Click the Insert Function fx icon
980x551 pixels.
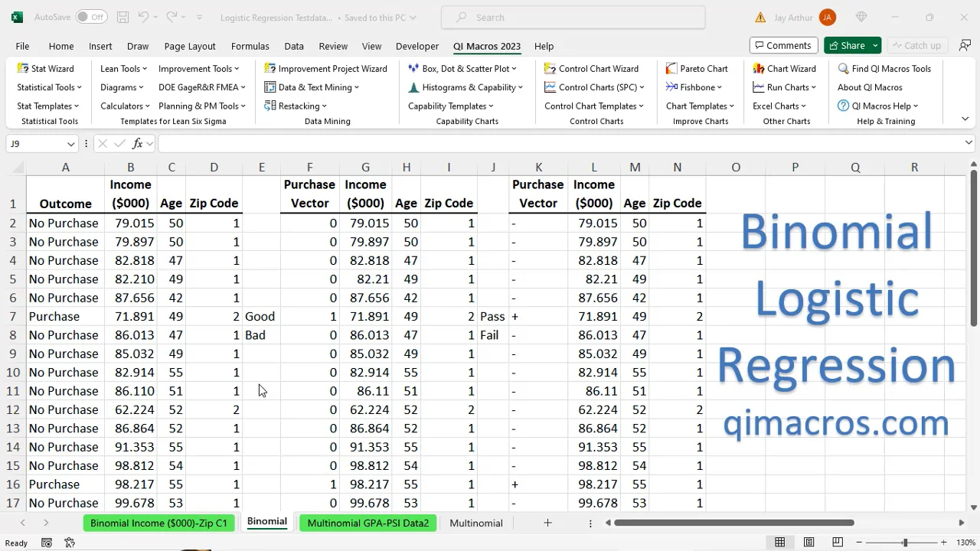138,143
